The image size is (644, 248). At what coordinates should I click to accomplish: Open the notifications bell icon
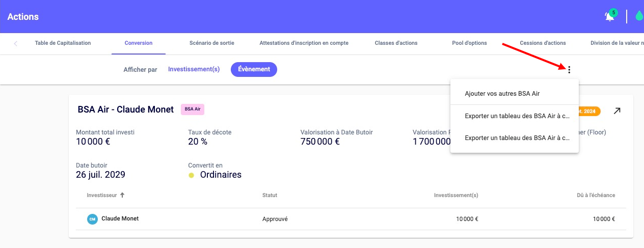coord(609,16)
